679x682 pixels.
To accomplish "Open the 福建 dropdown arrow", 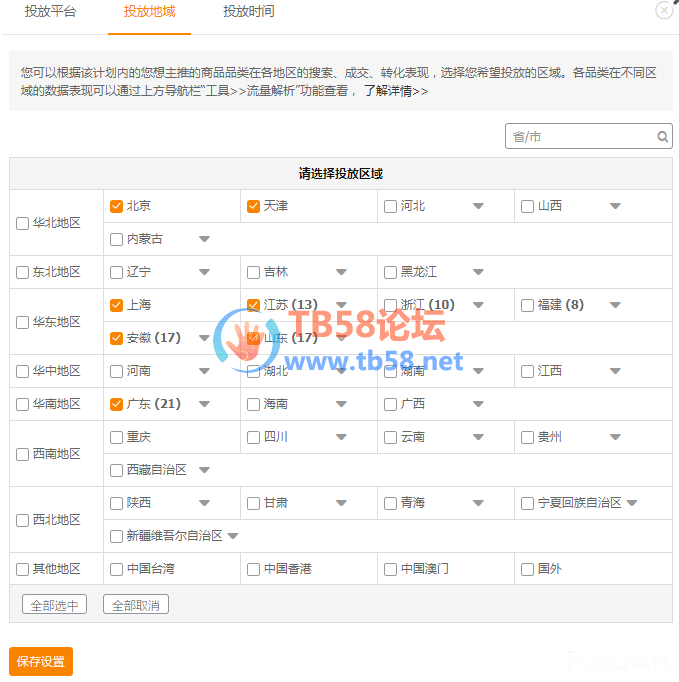I will click(x=615, y=305).
